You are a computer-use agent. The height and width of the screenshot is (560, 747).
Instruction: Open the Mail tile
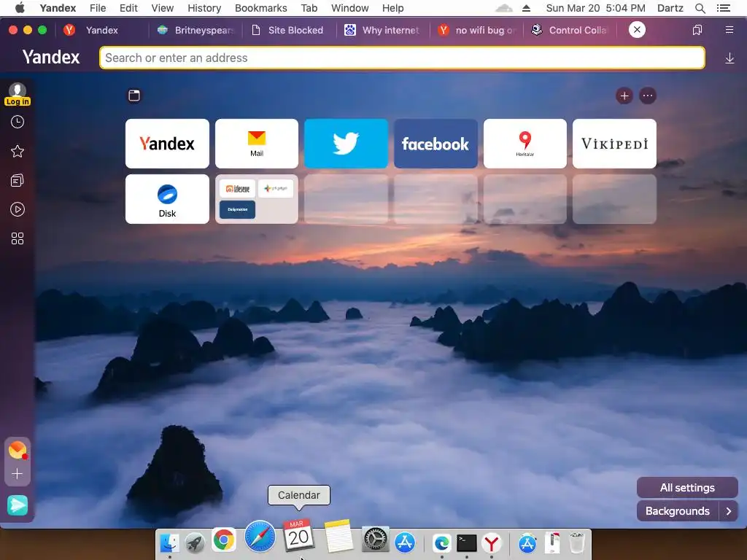pyautogui.click(x=257, y=144)
